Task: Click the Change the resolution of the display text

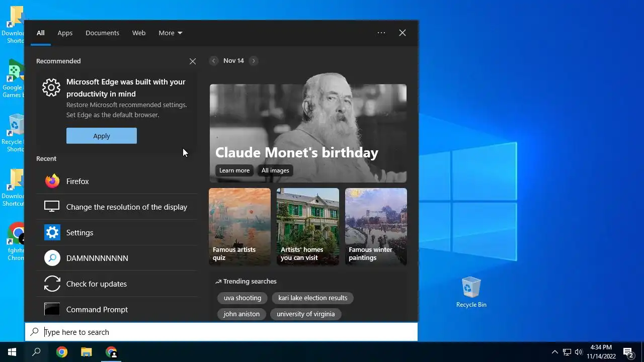Action: point(127,207)
